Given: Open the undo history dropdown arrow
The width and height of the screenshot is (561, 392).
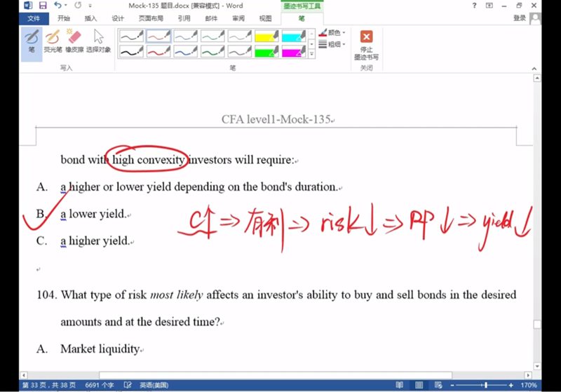Looking at the screenshot, I should [x=66, y=6].
